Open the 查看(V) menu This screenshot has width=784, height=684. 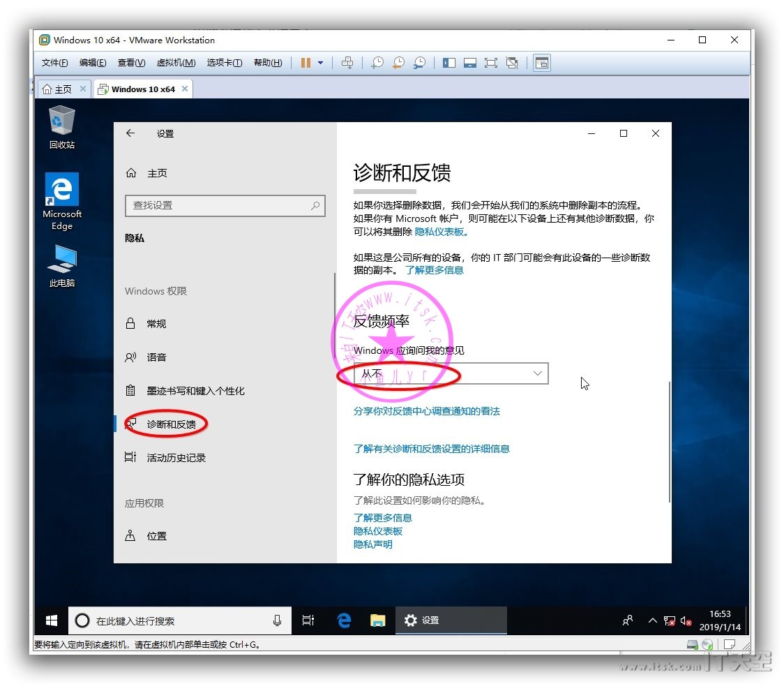point(132,63)
